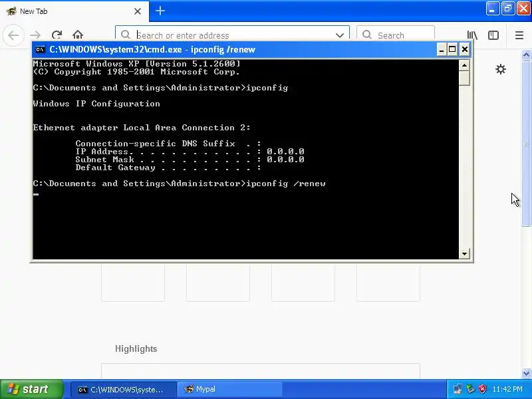
Task: Click the browser page scrollbar thumb
Action: (526, 144)
